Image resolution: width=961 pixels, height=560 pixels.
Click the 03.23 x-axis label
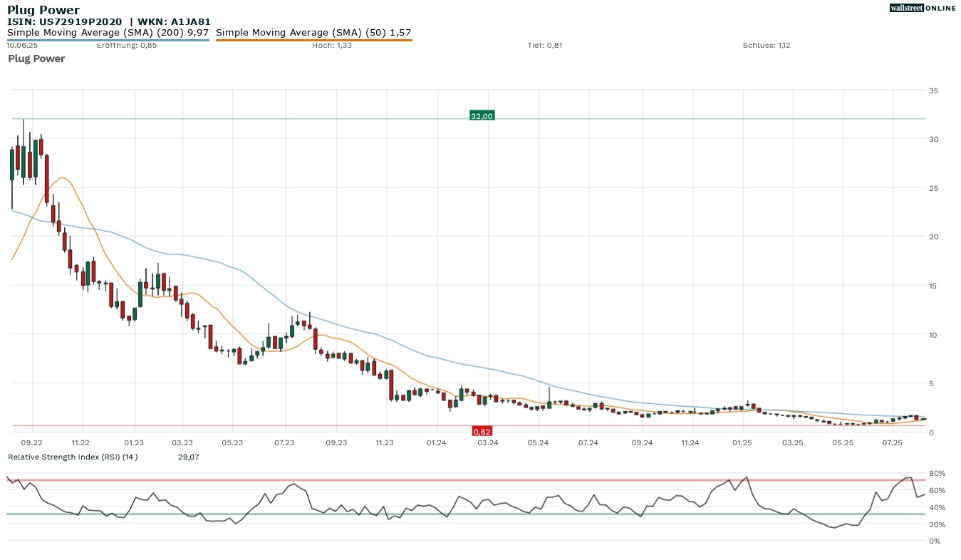click(x=182, y=442)
